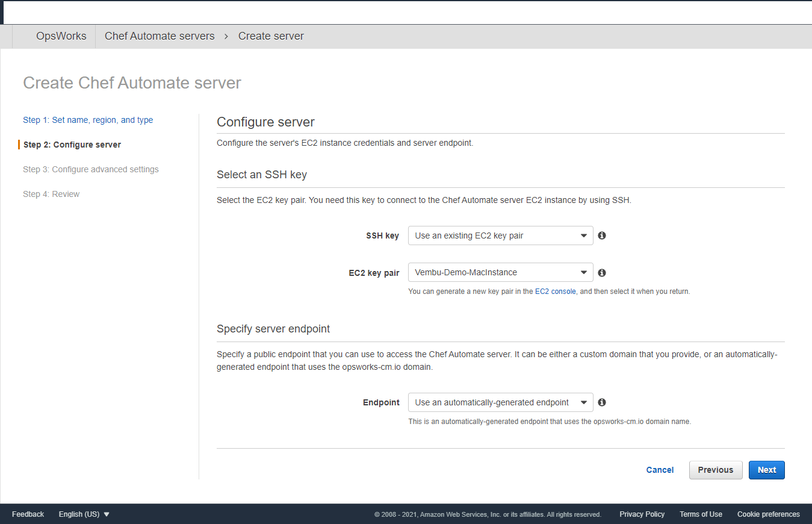Open Cookie preferences
Screen dimensions: 812x524
[769, 514]
